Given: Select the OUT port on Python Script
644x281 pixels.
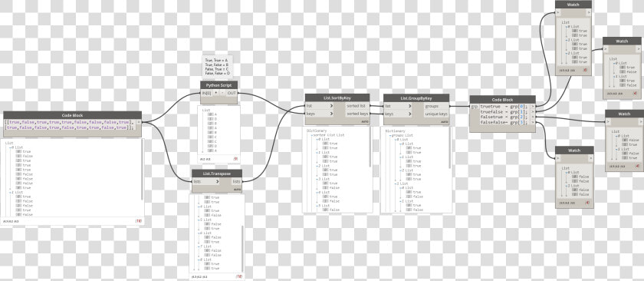Looking at the screenshot, I should (232, 93).
